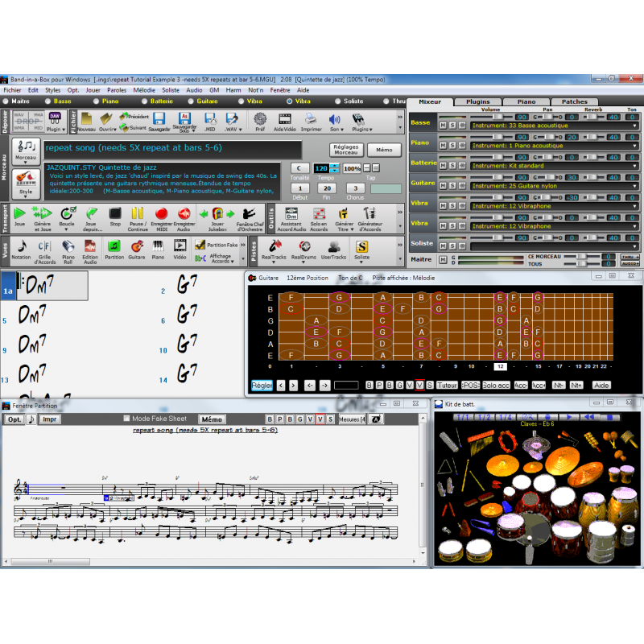This screenshot has width=644, height=644.
Task: Open Fenêtre Chef d'Orchestre icon
Action: point(250,213)
